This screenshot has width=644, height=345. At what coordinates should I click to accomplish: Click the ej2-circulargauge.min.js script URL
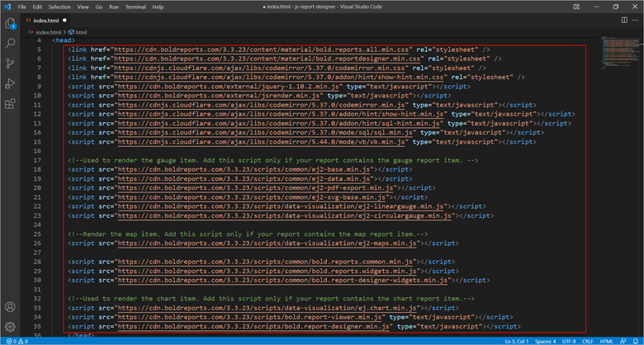tap(285, 215)
